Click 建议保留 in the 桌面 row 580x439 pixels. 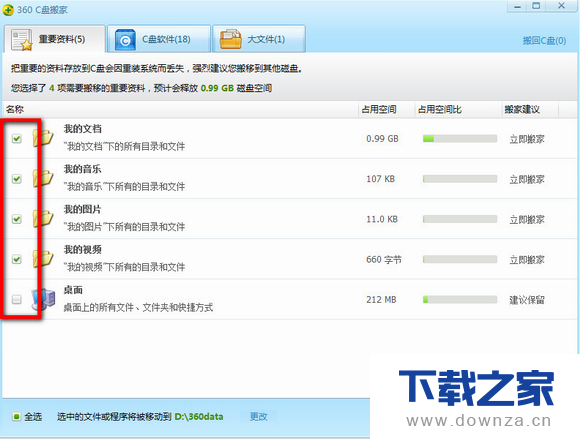point(527,300)
